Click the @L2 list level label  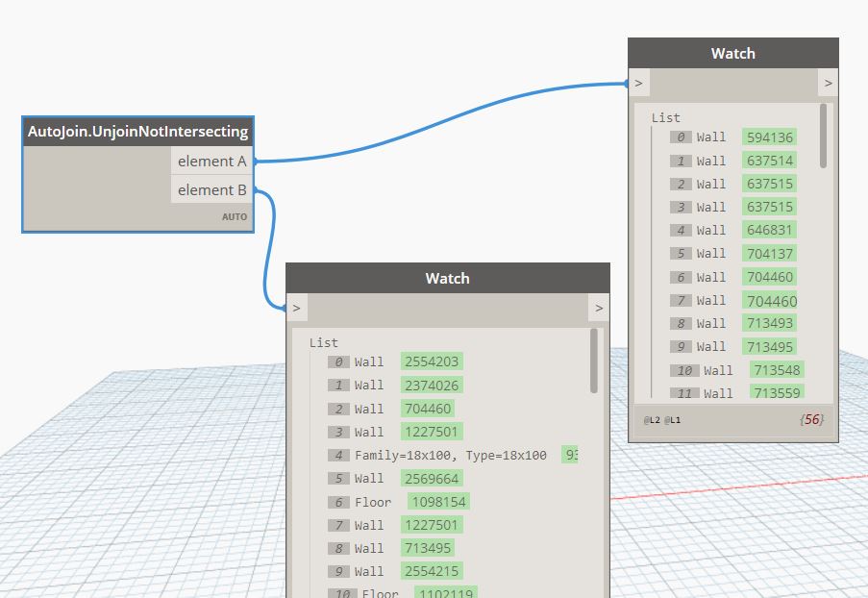(652, 420)
